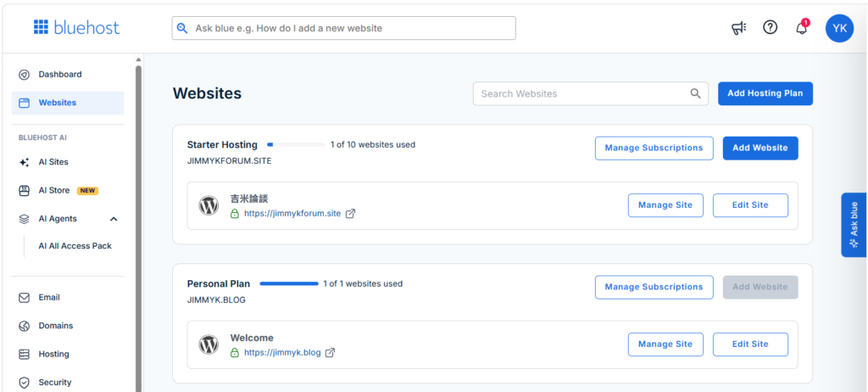
Task: Click green lock icon beside jimmykforum.site
Action: pyautogui.click(x=235, y=214)
